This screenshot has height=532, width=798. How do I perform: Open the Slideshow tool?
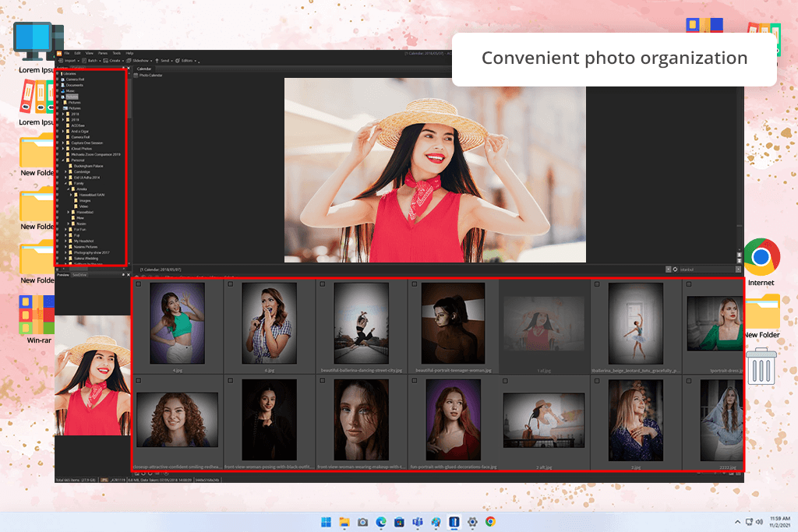click(x=138, y=61)
